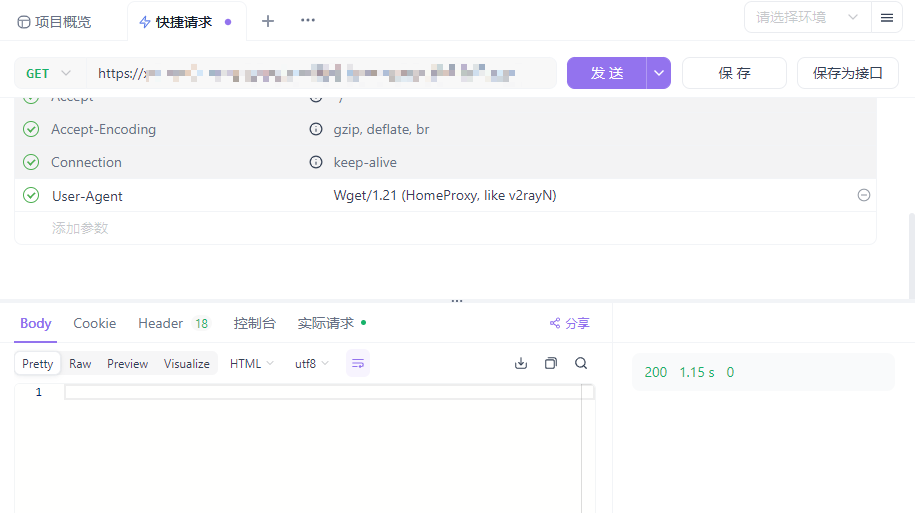The width and height of the screenshot is (915, 513).
Task: Copy the response body icon
Action: point(550,363)
